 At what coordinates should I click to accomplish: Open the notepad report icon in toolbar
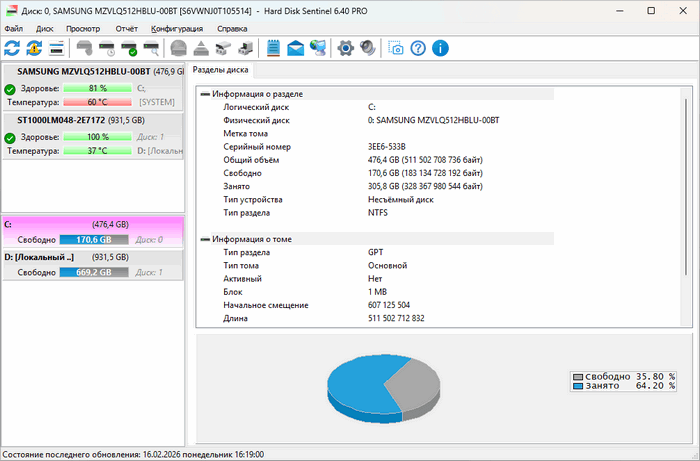click(x=274, y=48)
